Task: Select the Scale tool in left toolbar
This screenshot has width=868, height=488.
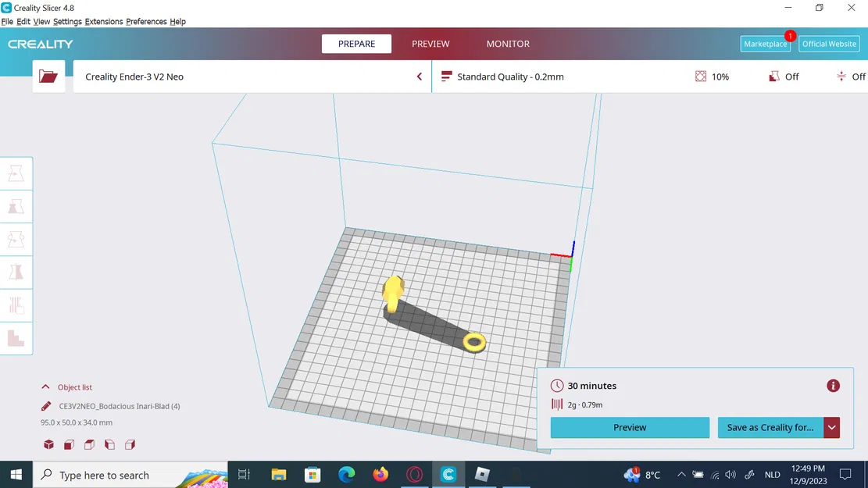Action: [16, 206]
